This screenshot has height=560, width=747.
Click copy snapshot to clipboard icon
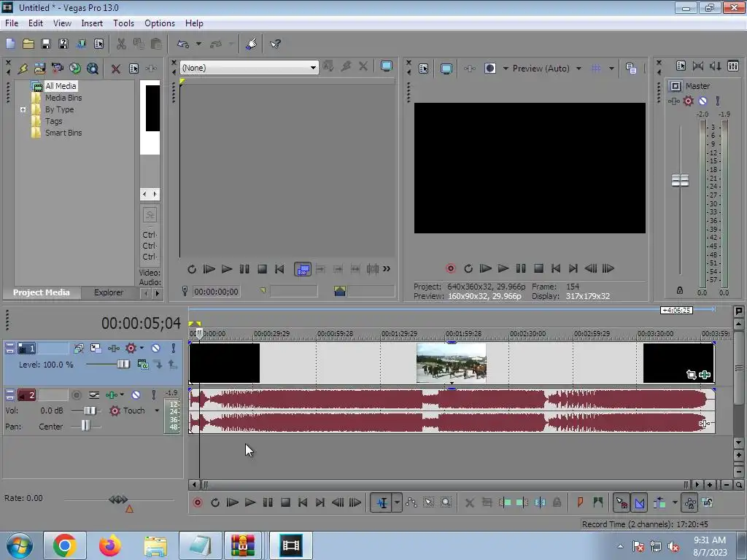click(631, 69)
